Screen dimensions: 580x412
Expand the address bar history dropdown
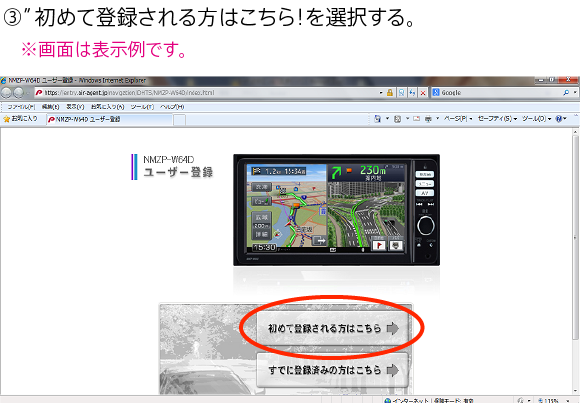[381, 92]
